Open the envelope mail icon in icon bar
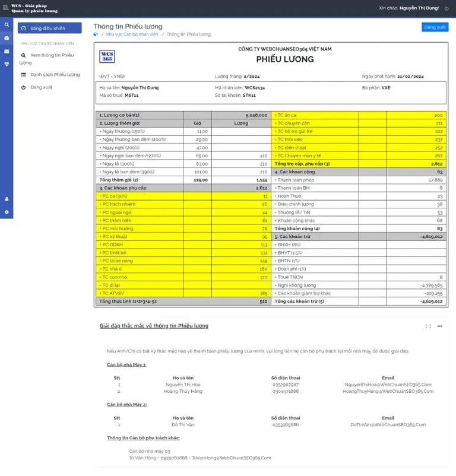 (7, 51)
